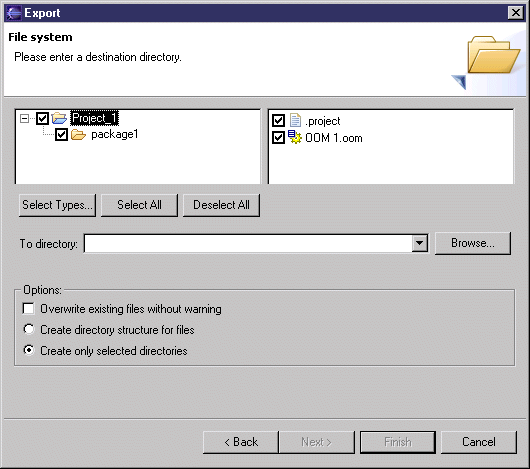Uncheck the .project file checkbox
The height and width of the screenshot is (469, 530).
[x=279, y=120]
